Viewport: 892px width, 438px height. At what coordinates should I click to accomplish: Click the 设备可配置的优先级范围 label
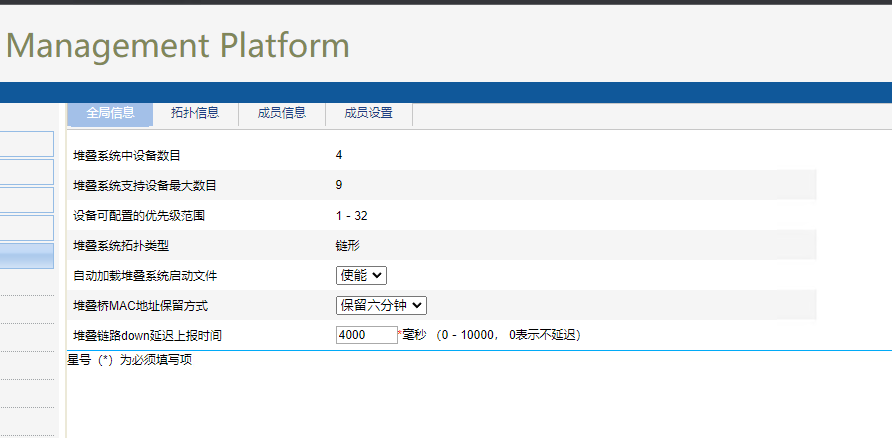click(139, 215)
